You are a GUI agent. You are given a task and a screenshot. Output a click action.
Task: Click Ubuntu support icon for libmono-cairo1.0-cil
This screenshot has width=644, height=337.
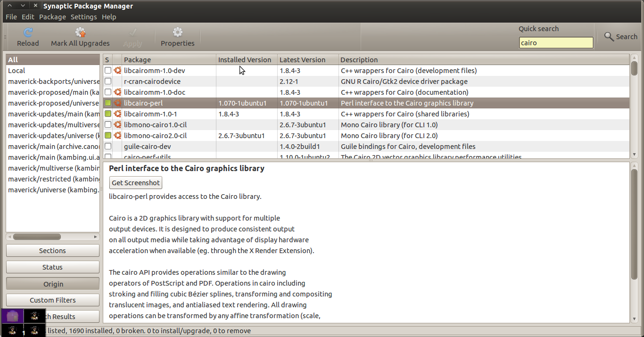click(x=117, y=125)
